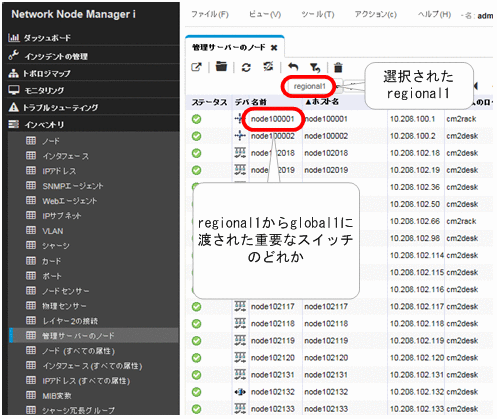Select 管理サーバーのノード in the inventory list

pyautogui.click(x=95, y=336)
